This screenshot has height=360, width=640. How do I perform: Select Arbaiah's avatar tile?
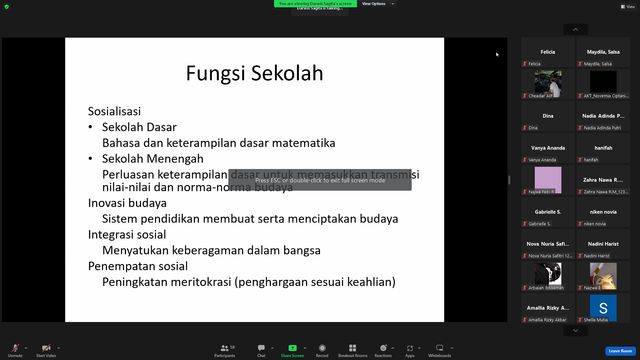click(548, 276)
